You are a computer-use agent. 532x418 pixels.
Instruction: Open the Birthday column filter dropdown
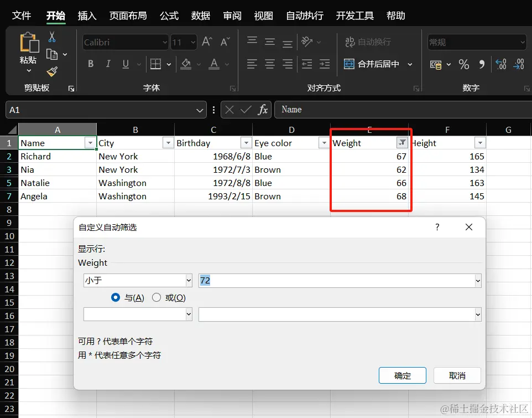[246, 143]
